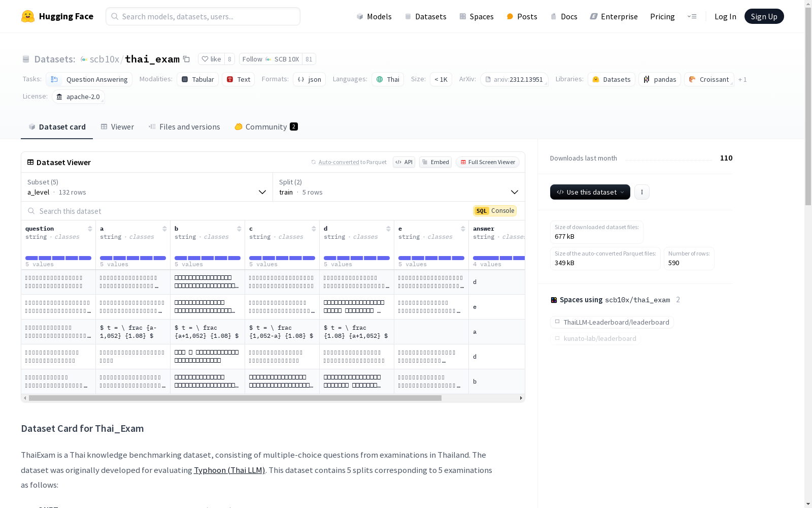Click the horizontal scrollbar right arrow
The height and width of the screenshot is (508, 812).
[521, 398]
